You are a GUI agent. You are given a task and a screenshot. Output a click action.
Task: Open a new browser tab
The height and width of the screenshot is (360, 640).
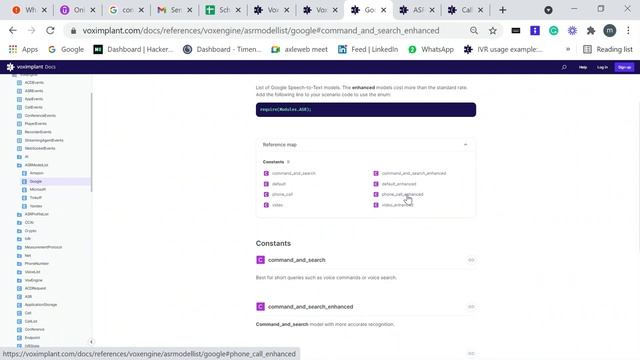502,10
